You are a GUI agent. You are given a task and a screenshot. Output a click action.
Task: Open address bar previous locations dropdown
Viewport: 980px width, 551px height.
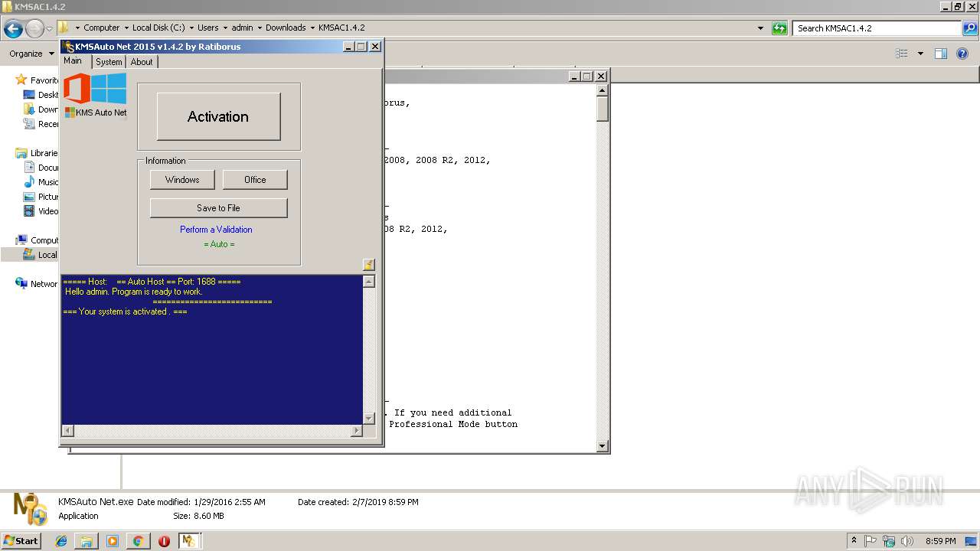(x=760, y=28)
